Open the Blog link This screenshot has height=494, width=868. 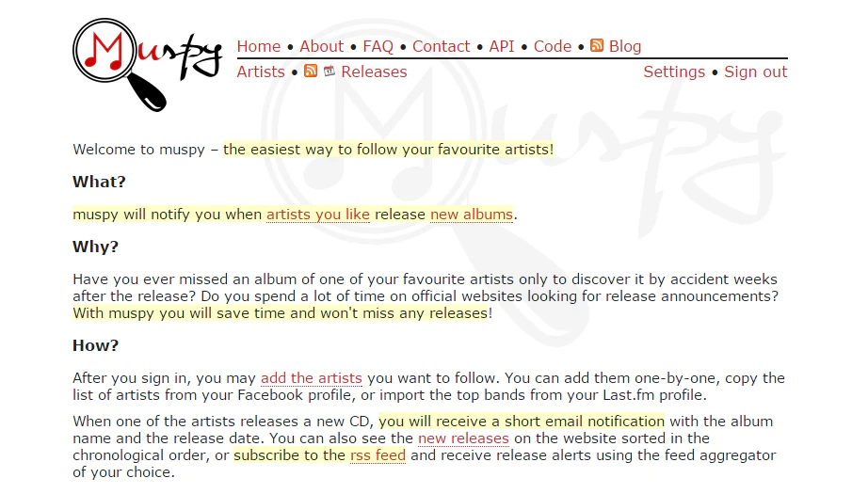click(625, 46)
